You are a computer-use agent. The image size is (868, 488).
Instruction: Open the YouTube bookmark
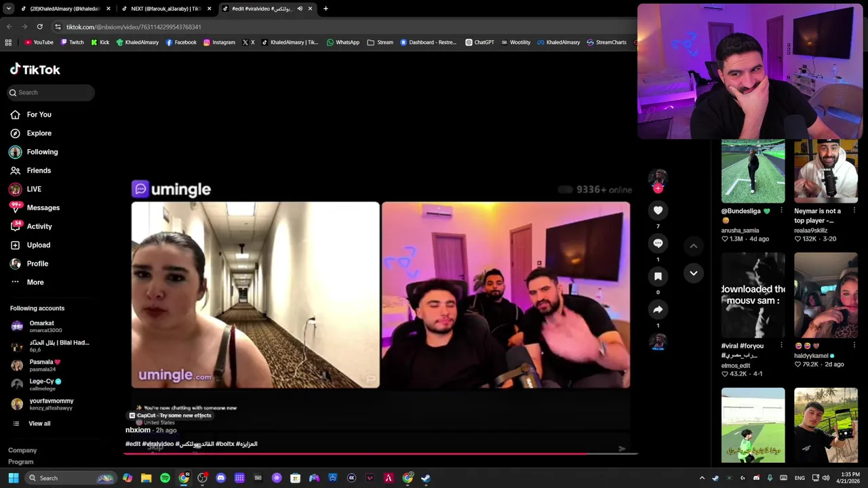click(x=39, y=42)
